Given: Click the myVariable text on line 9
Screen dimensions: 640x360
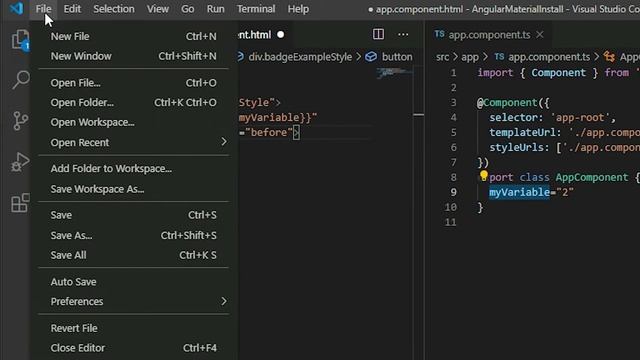Looking at the screenshot, I should coord(519,192).
